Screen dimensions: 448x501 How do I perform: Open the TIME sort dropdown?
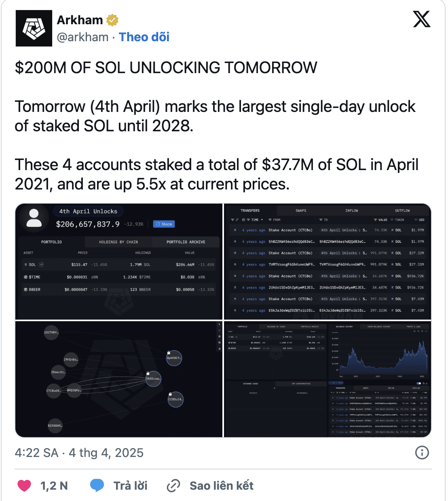click(262, 220)
